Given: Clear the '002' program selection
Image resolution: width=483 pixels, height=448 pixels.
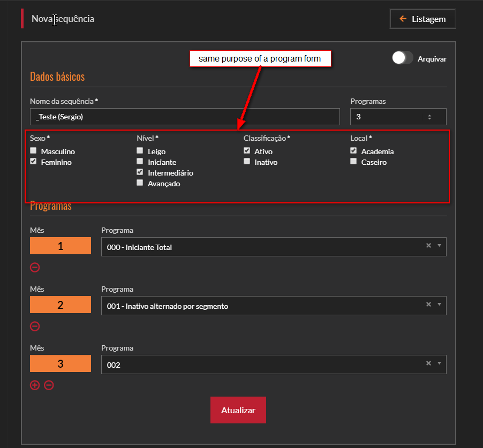Looking at the screenshot, I should 428,363.
